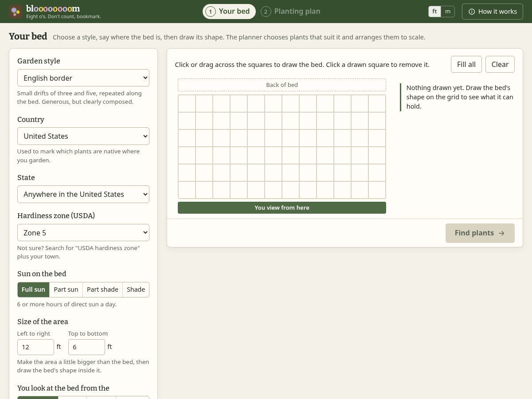The width and height of the screenshot is (532, 399).
Task: Click the Back of bed label
Action: [x=282, y=85]
